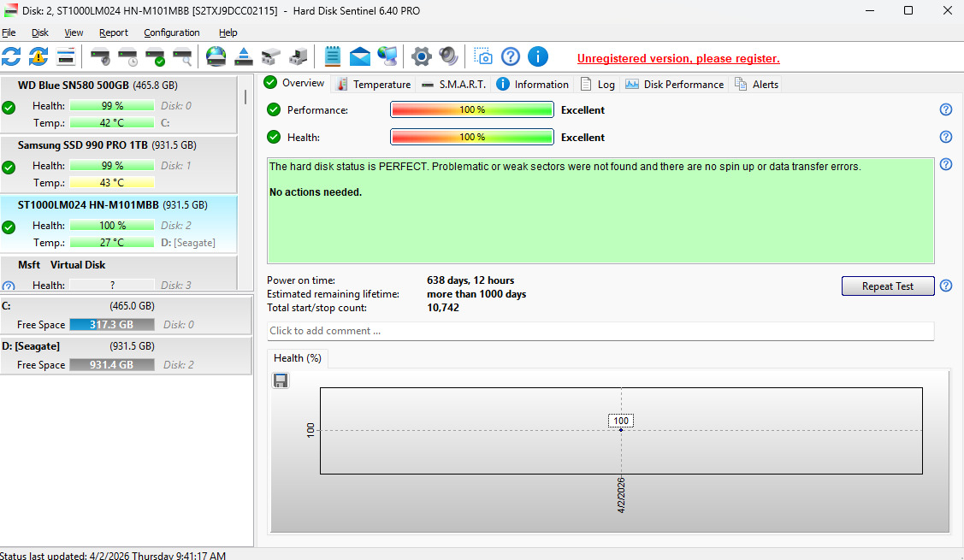Image resolution: width=964 pixels, height=560 pixels.
Task: Click the disk drawers organizer toolbar icon
Action: pos(271,56)
